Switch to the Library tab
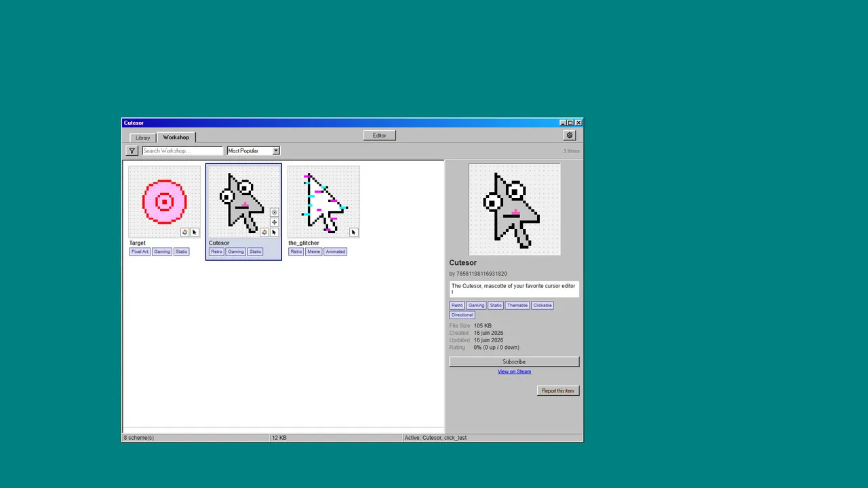Screen dimensions: 868x488 (x=142, y=138)
